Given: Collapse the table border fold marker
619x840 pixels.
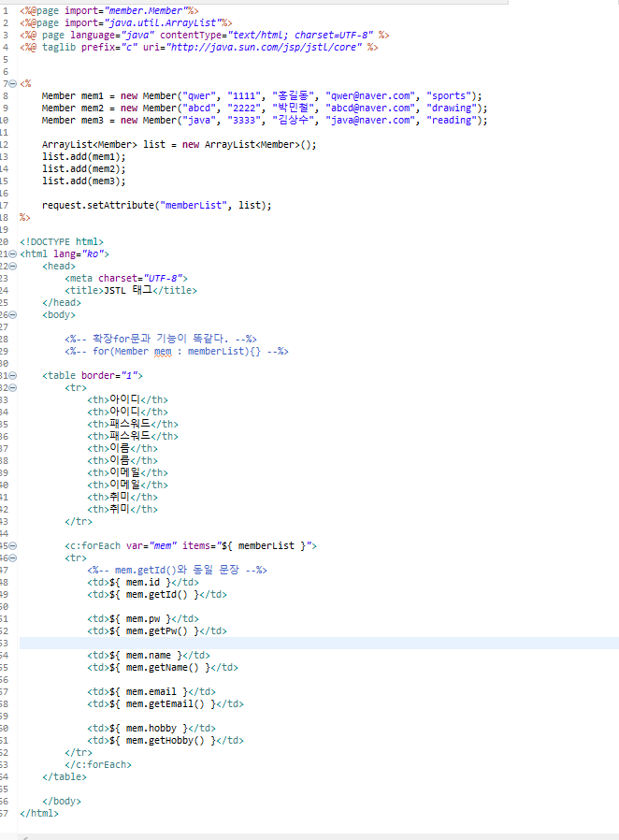Looking at the screenshot, I should (x=13, y=375).
